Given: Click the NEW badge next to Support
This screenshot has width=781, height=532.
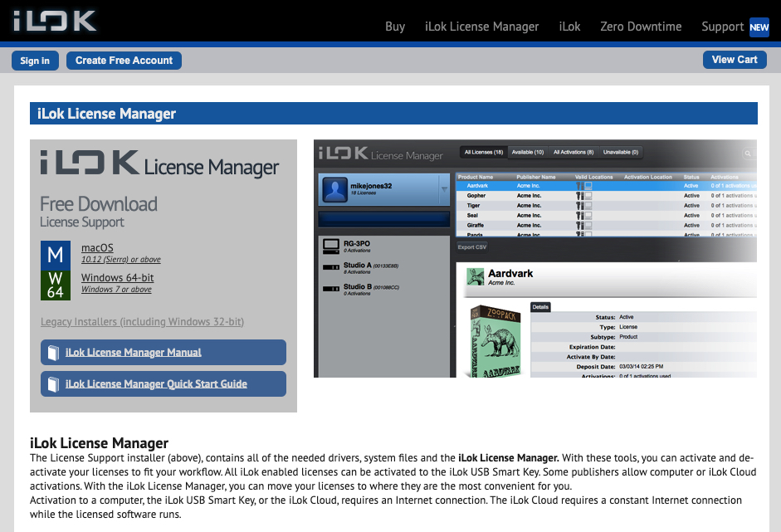Looking at the screenshot, I should (x=759, y=27).
